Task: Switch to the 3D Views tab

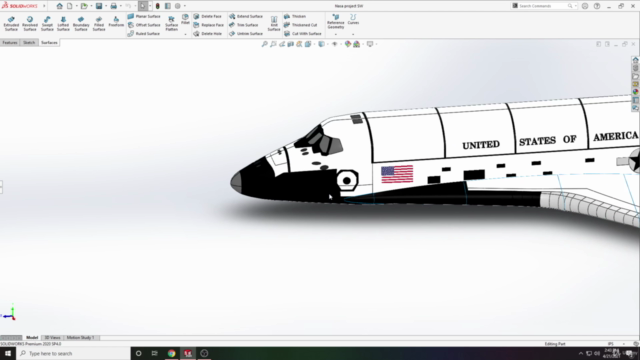Action: (52, 338)
